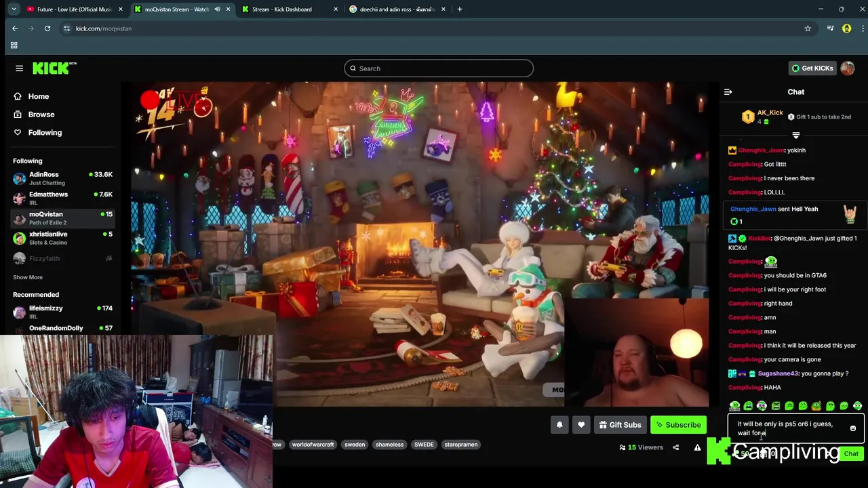The height and width of the screenshot is (488, 868).
Task: Reload the page
Action: 47,28
